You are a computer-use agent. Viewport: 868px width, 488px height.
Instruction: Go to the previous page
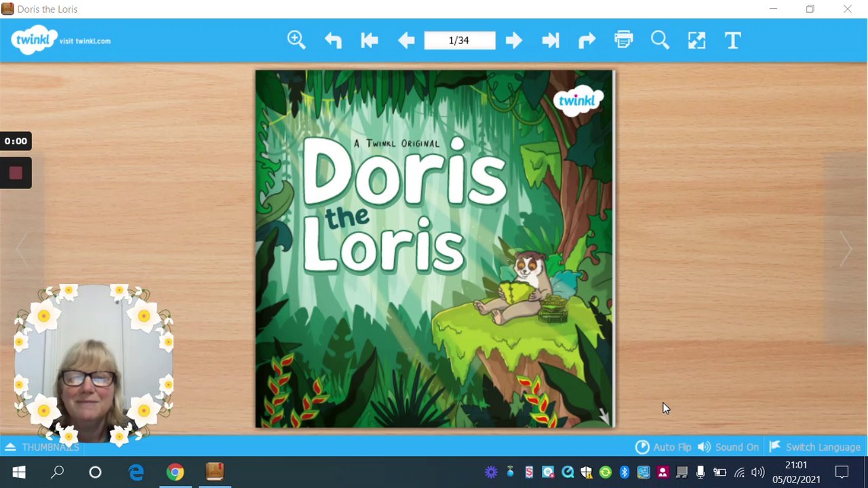[x=406, y=41]
